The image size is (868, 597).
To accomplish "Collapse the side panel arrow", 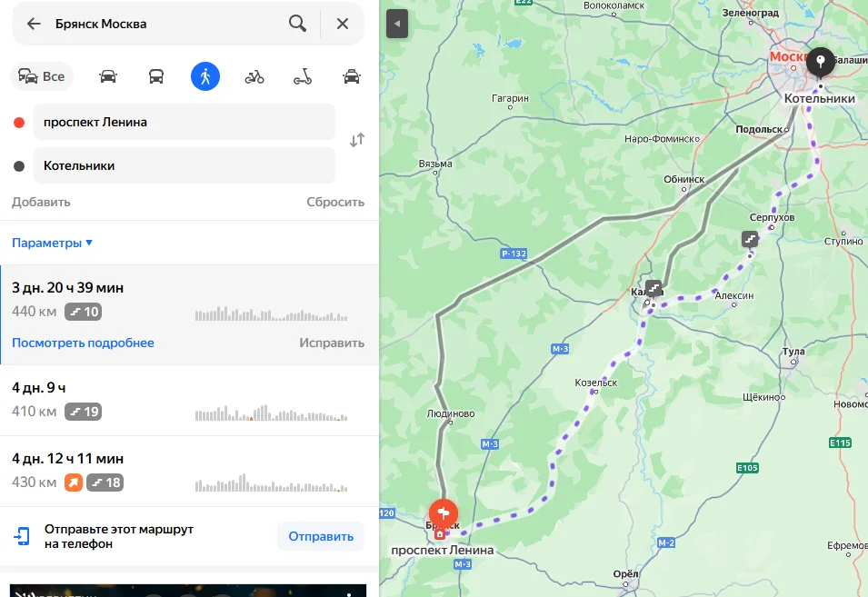I will click(x=397, y=24).
